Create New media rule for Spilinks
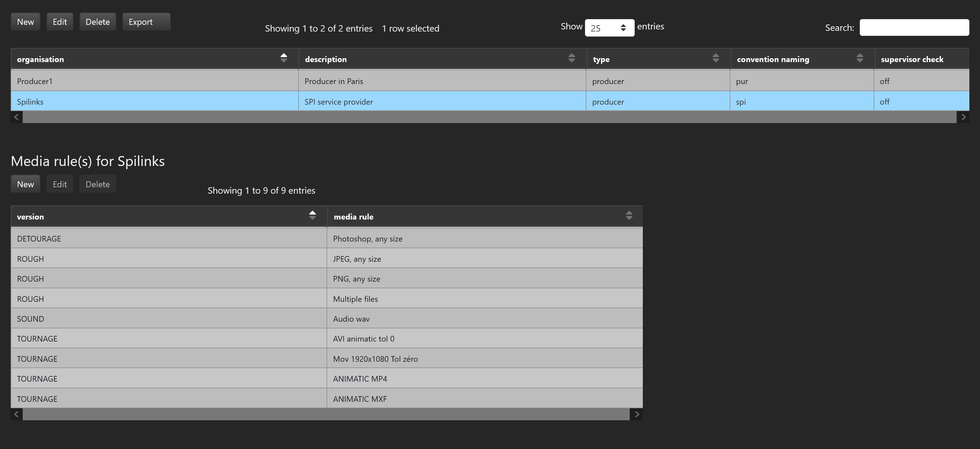The image size is (980, 449). point(26,184)
